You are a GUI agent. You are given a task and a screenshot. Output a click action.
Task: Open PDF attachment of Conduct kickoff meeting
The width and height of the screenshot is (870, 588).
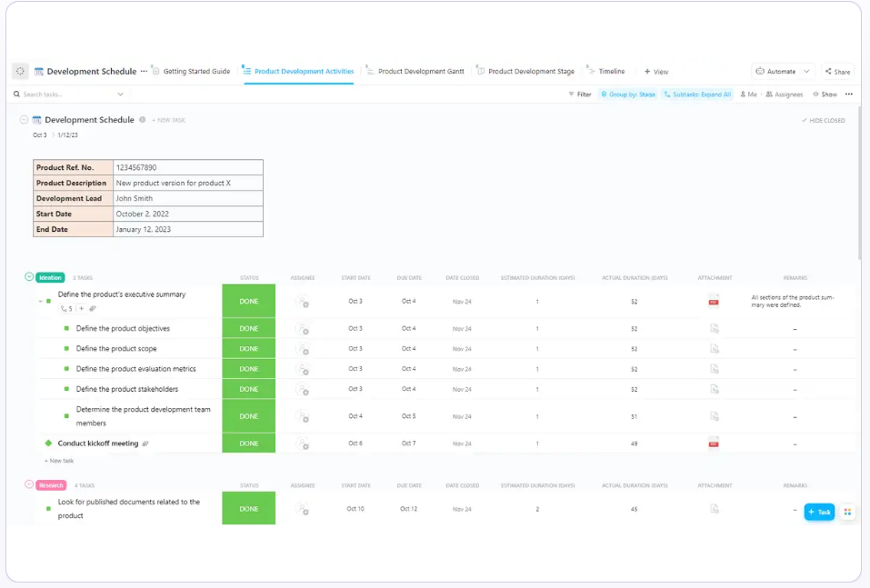[x=714, y=443]
